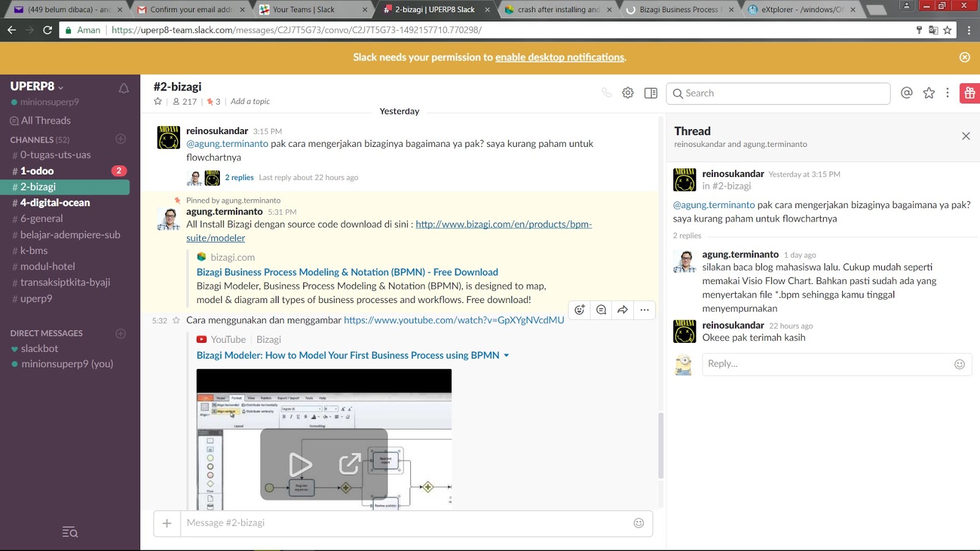This screenshot has height=551, width=980.
Task: Open the channel settings gear
Action: tap(628, 93)
